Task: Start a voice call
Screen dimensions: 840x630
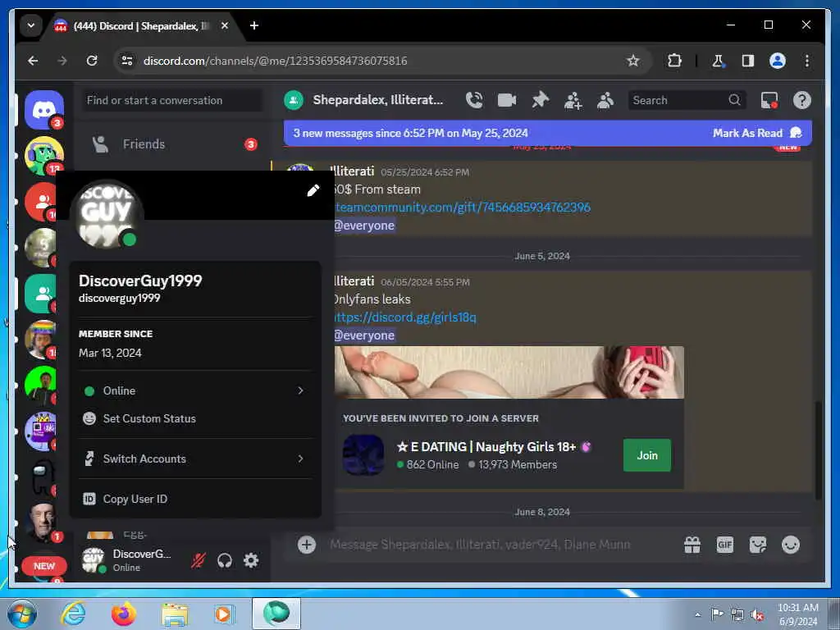Action: pos(474,100)
